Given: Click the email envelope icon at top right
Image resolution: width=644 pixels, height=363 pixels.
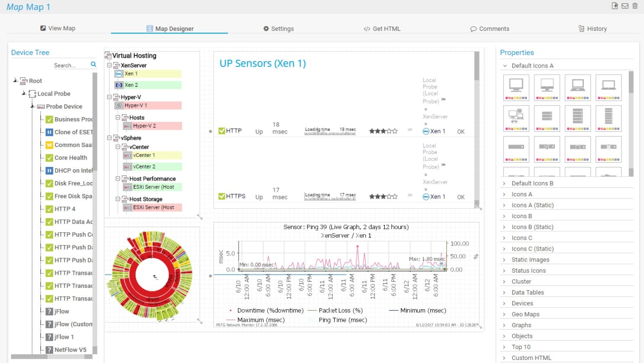Looking at the screenshot, I should coord(625,6).
